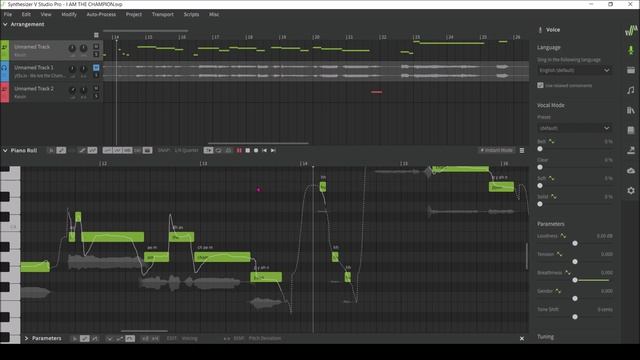The image size is (640, 360).
Task: Open the Settings gear in sidebar
Action: pyautogui.click(x=631, y=191)
